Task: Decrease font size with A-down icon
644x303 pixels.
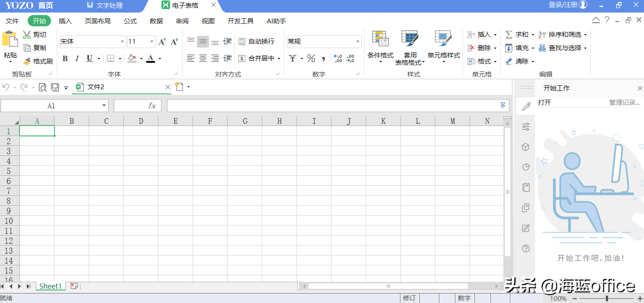Action: [174, 42]
